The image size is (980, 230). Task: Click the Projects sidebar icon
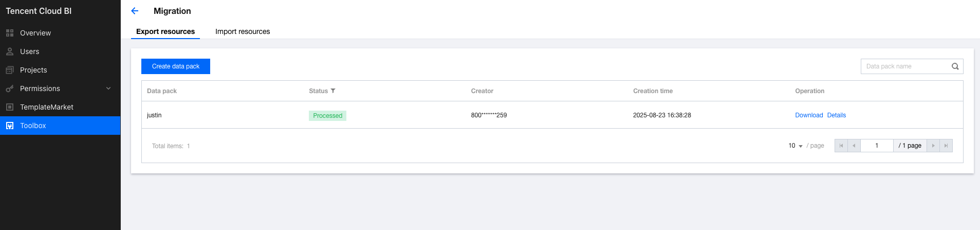pos(10,70)
